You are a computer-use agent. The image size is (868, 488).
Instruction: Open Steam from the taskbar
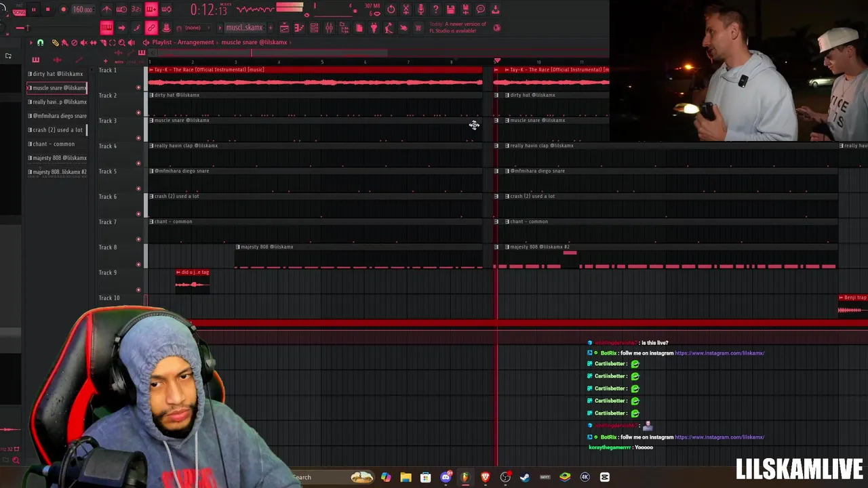525,477
